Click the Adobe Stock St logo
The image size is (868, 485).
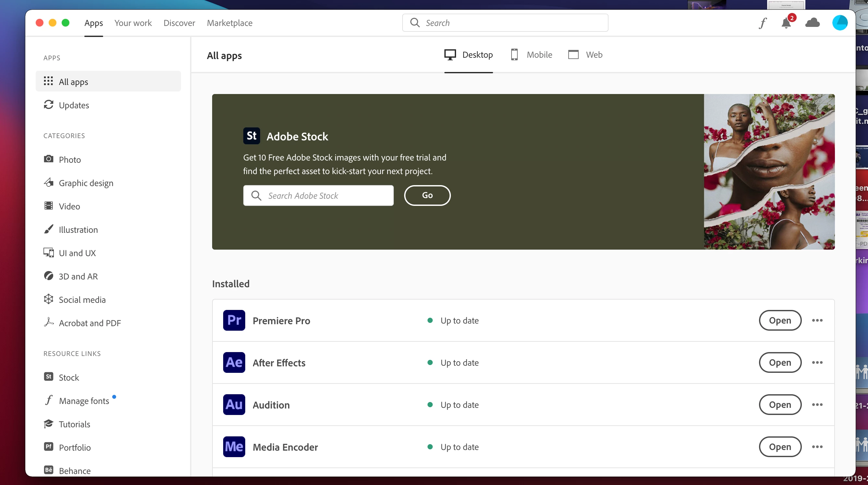(251, 136)
